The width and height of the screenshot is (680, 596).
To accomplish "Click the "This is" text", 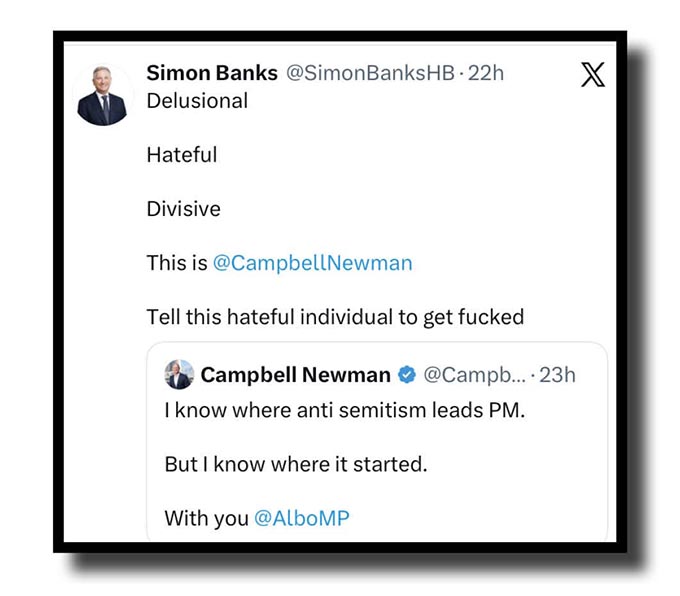I will pyautogui.click(x=176, y=263).
